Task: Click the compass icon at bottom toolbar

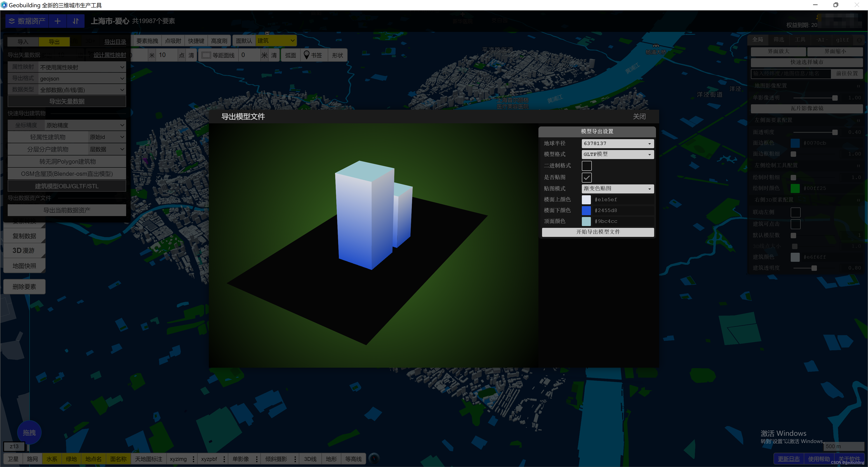Action: click(374, 458)
